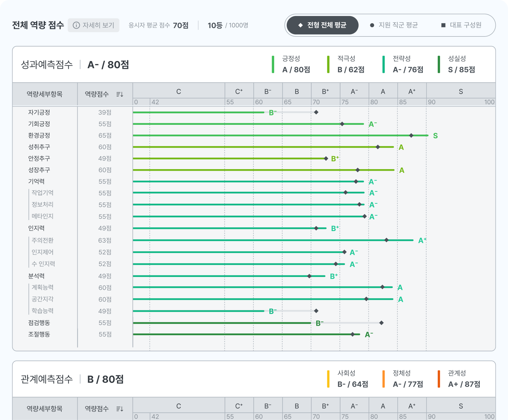This screenshot has width=508, height=420.
Task: Sort by 역량점수 in the 관계예측점수 table
Action: [120, 409]
